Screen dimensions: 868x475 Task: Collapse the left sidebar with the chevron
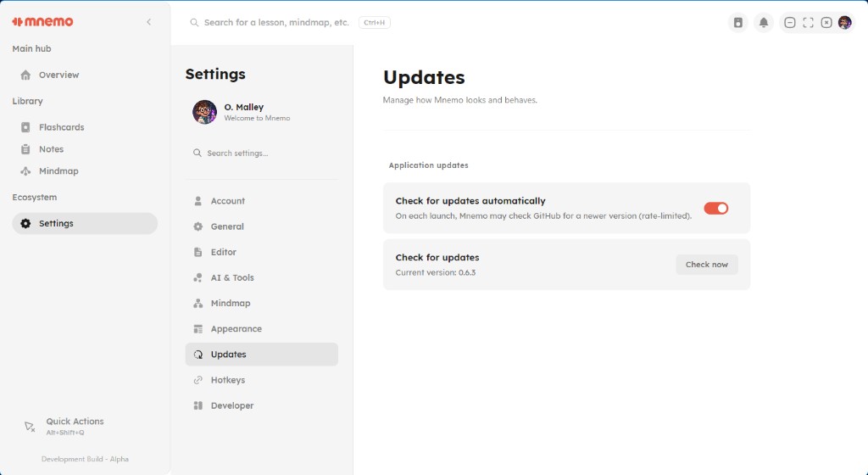coord(148,22)
